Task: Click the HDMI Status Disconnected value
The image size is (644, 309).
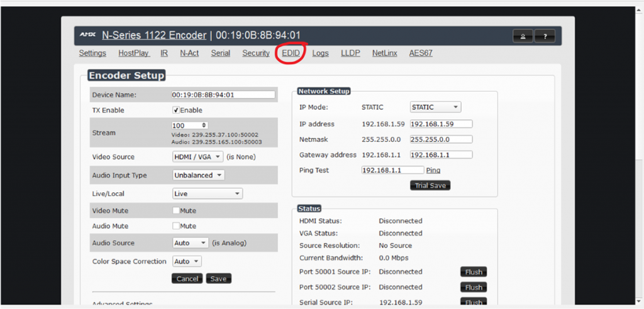Action: [x=401, y=221]
